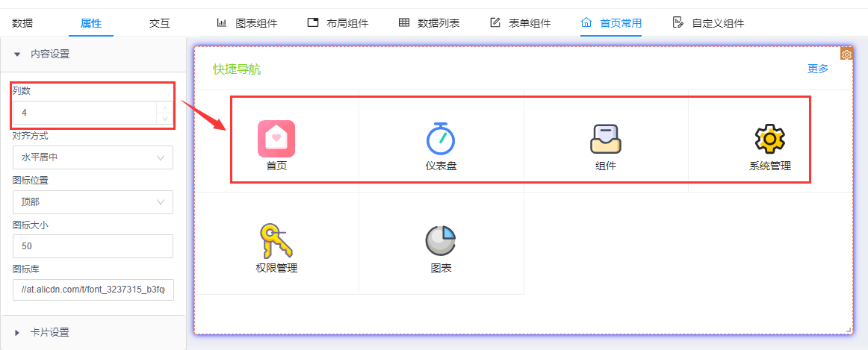Click the 仪表盘 stopwatch icon
The height and width of the screenshot is (350, 868).
coord(441,138)
